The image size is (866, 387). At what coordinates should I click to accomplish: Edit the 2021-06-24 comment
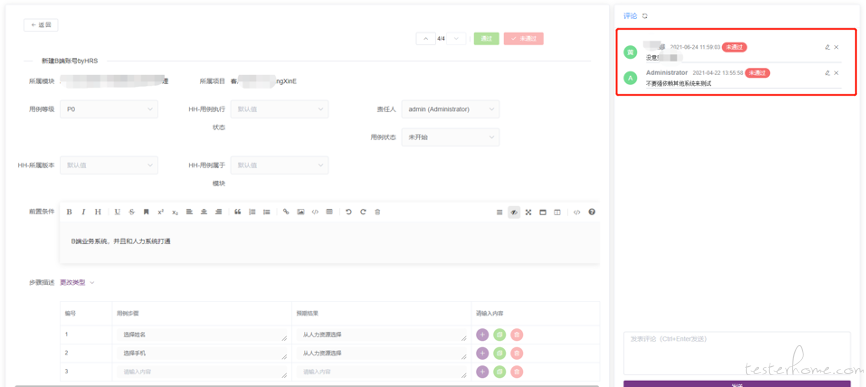[827, 47]
